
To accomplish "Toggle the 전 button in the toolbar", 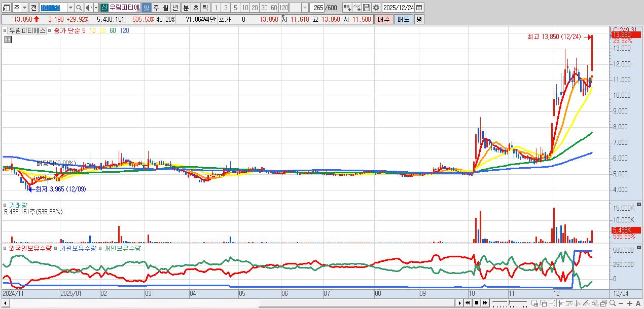I will [33, 8].
